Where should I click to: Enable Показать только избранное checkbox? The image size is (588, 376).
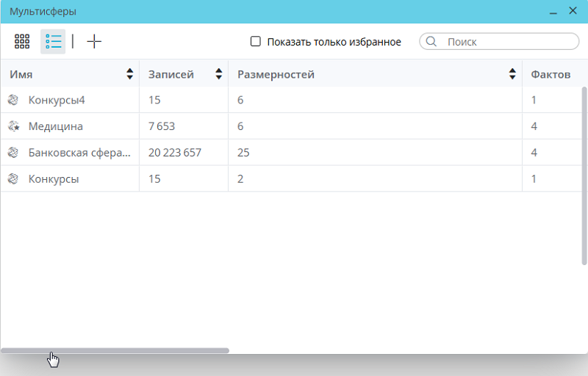click(x=256, y=42)
